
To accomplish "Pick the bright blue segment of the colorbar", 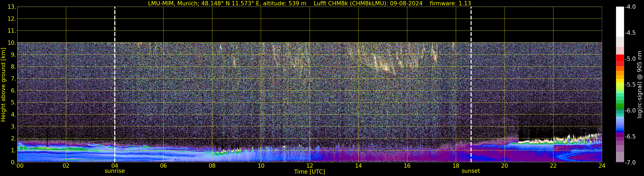I will tap(620, 129).
